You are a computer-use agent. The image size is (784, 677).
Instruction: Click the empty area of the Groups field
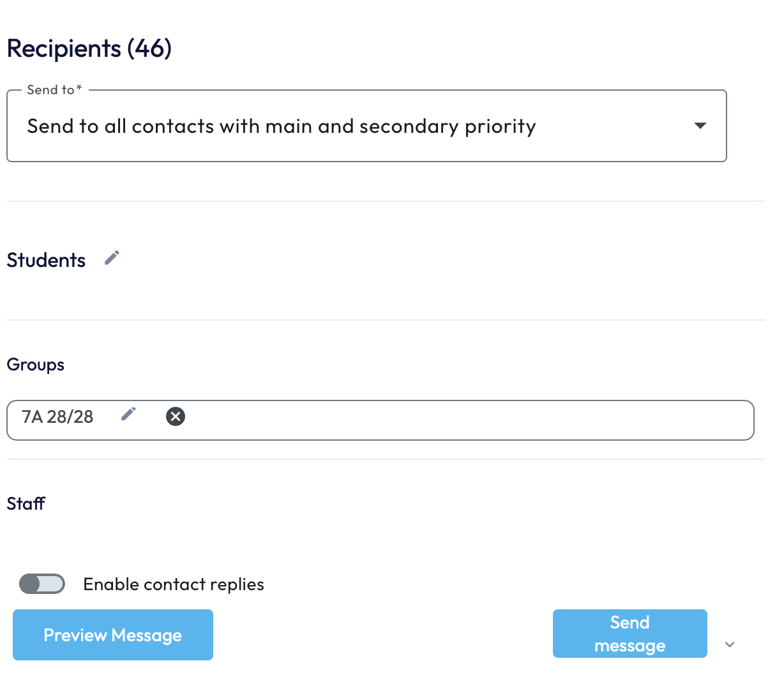[466, 420]
